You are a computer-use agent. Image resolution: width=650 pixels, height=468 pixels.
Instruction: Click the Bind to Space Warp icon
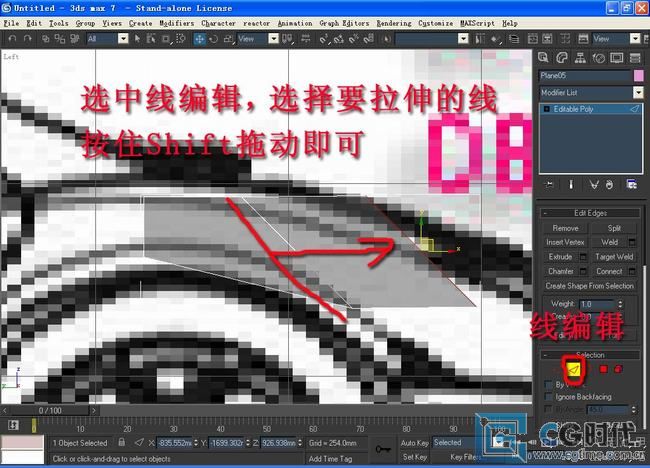[75, 39]
